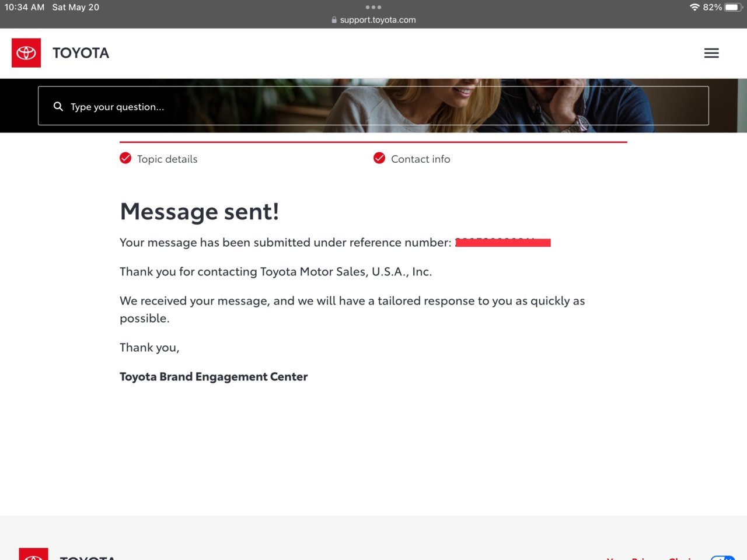Click 'Toyota Brand Engagement Center' signature text
The image size is (747, 560).
214,377
